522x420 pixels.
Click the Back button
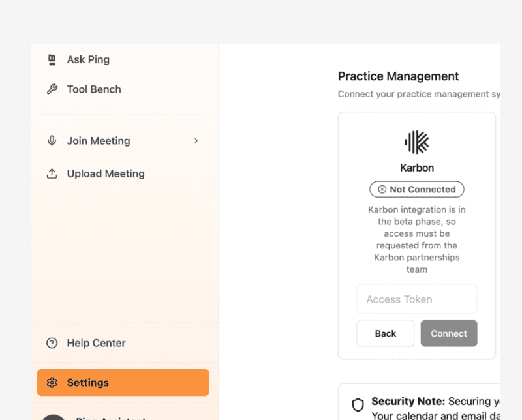386,333
